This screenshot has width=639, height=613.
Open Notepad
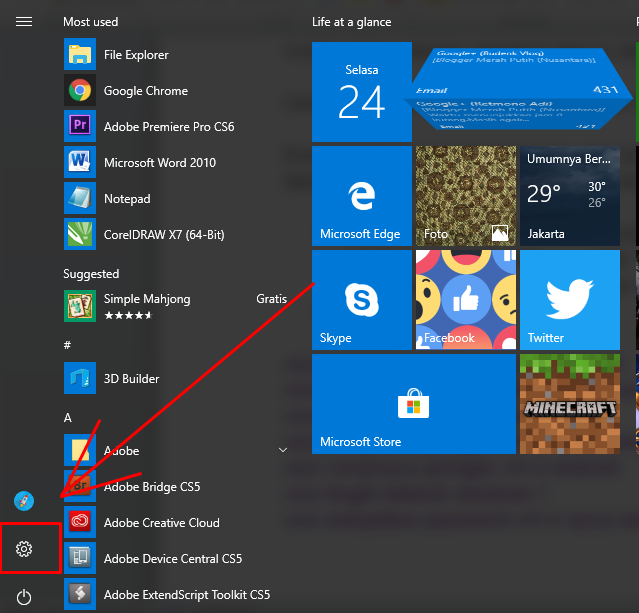pyautogui.click(x=176, y=198)
